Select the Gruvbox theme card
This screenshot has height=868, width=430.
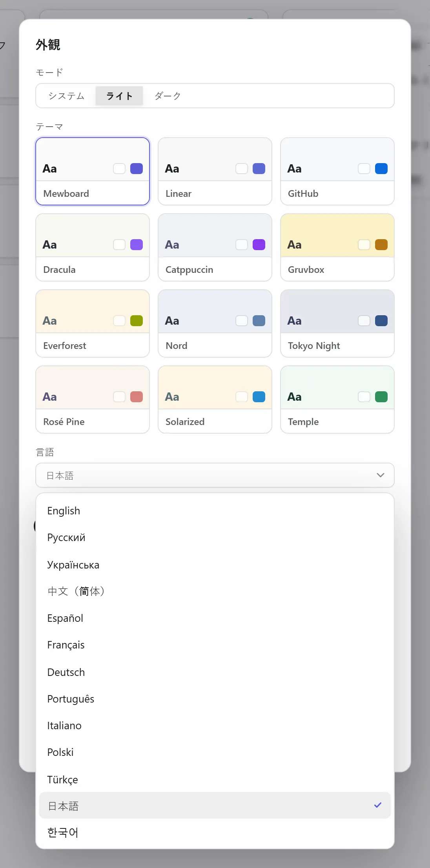[x=337, y=247]
